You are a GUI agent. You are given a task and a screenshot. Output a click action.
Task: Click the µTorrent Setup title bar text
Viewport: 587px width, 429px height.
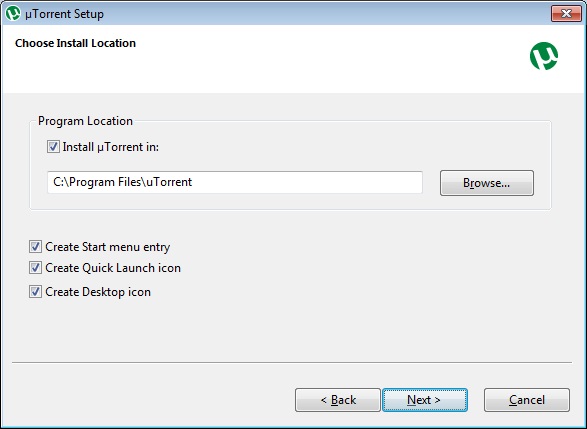64,14
